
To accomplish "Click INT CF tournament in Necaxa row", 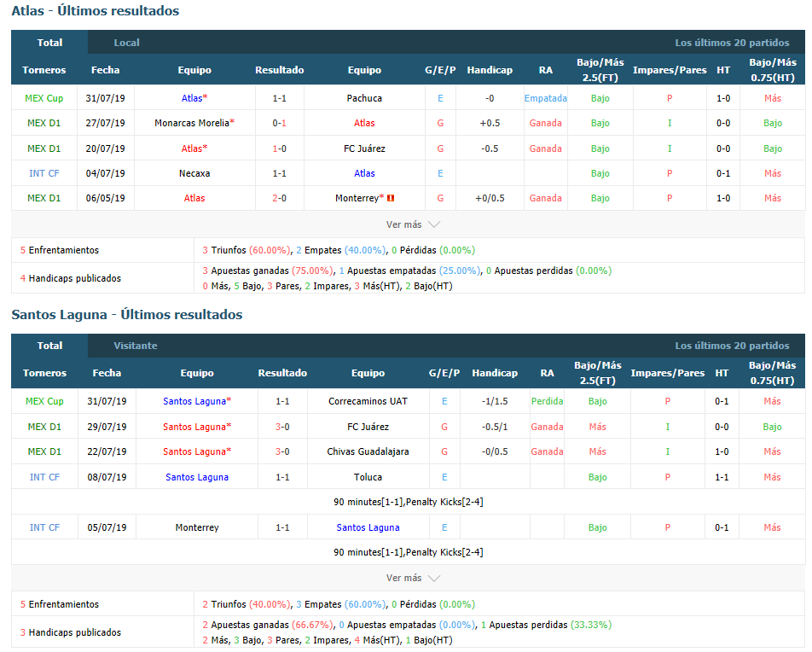I will coord(44,173).
